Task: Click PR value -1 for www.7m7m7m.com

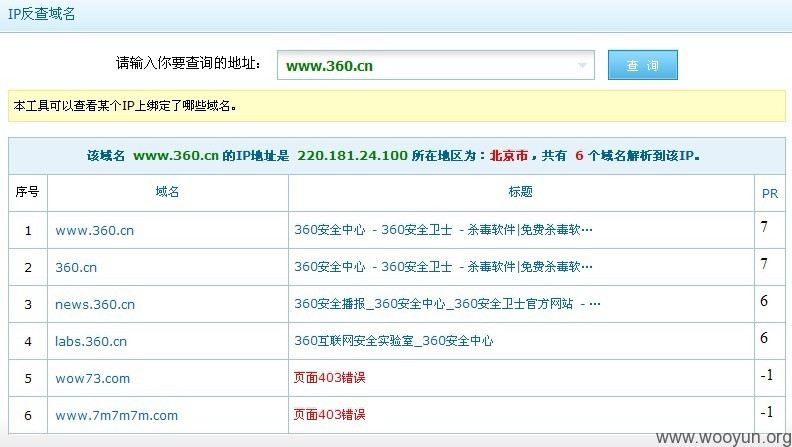Action: (x=767, y=412)
